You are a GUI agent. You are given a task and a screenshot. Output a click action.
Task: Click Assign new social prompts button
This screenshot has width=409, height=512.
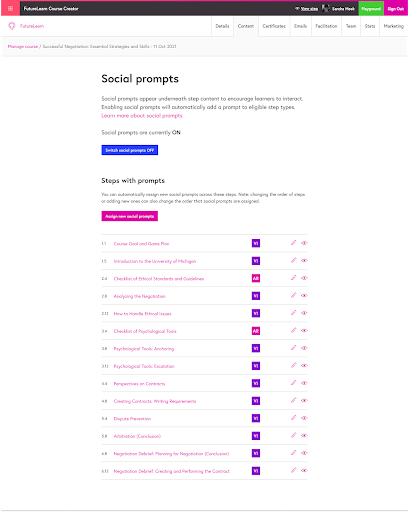tap(130, 216)
